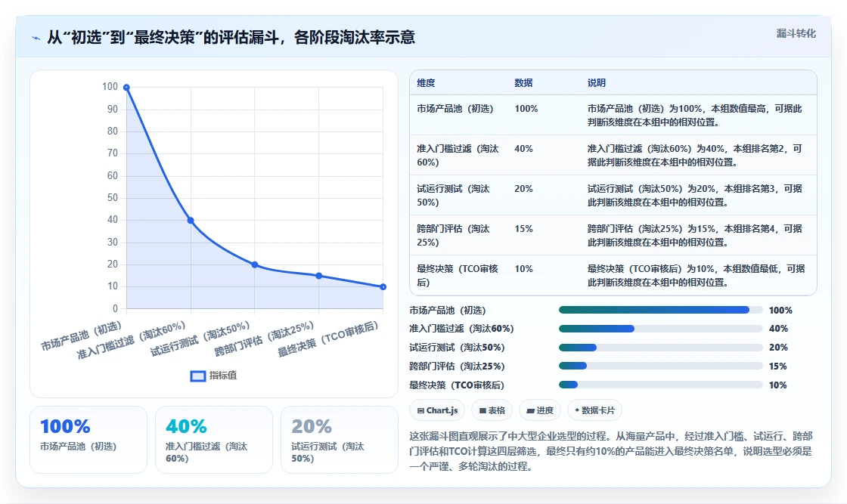Click the 40% data card
Viewport: 847px width, 504px height.
pos(214,440)
